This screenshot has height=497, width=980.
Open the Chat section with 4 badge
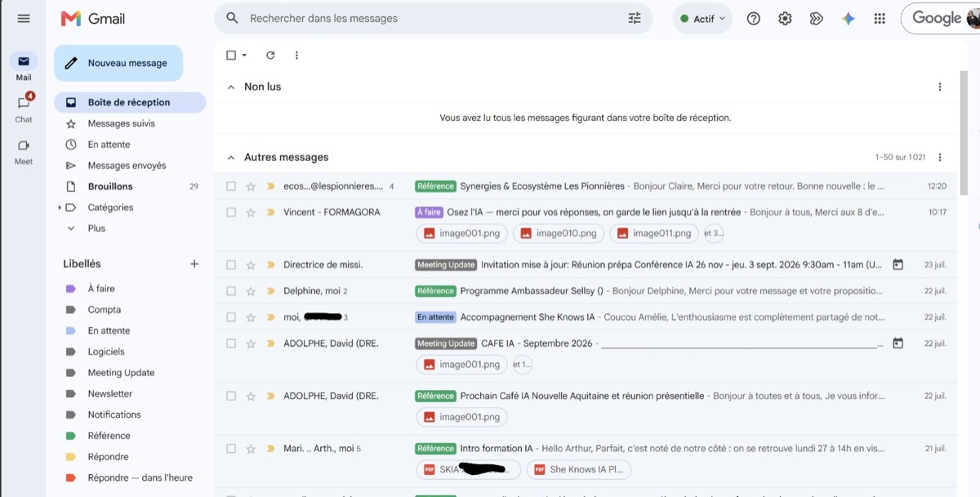24,108
